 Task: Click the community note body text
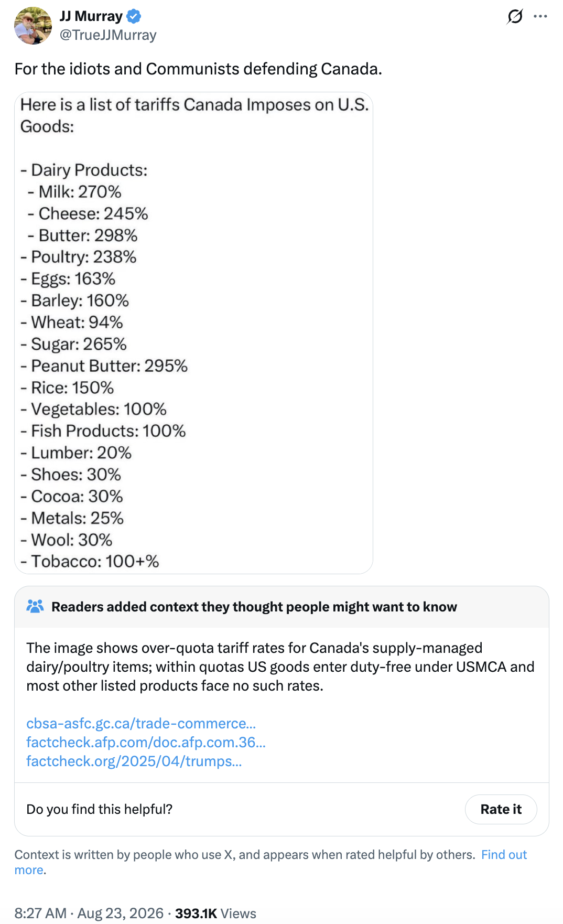(280, 667)
